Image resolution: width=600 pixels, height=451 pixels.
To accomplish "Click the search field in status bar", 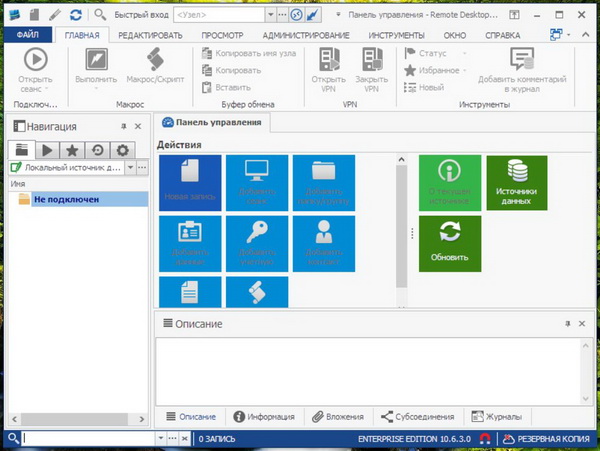I will point(88,439).
